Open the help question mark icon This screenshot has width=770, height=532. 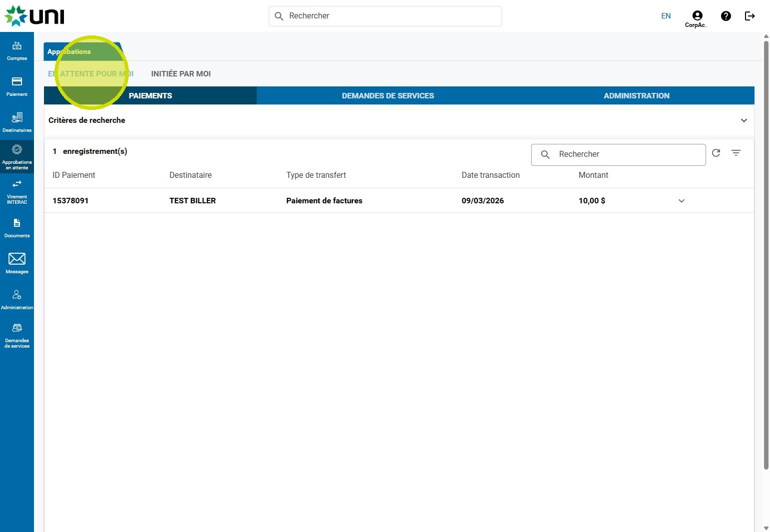(726, 16)
